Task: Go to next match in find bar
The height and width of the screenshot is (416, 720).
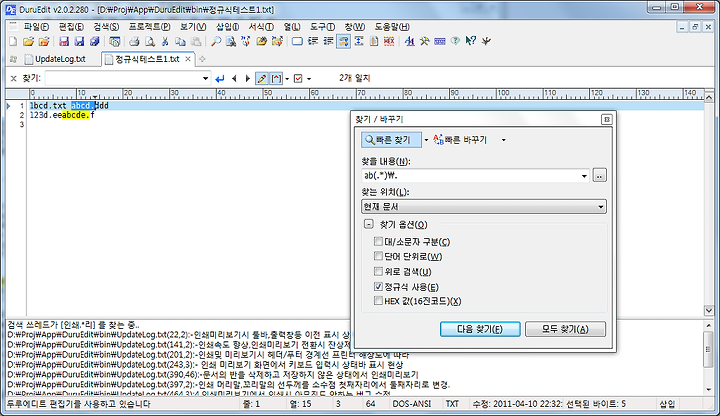Action: [248, 79]
